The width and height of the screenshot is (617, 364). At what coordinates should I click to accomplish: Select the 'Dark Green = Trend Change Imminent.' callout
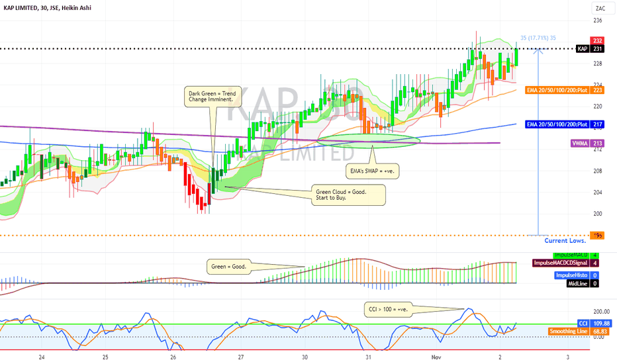(x=213, y=97)
